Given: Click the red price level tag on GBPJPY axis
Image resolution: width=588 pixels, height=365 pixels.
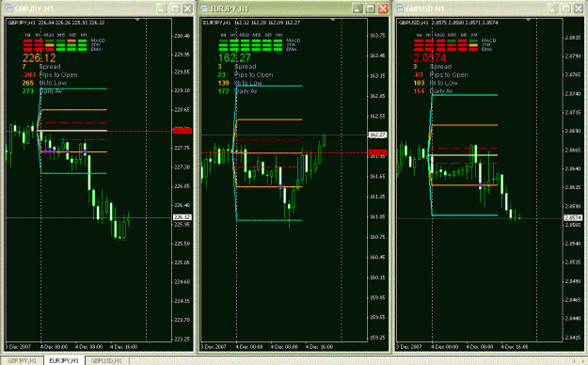Looking at the screenshot, I should click(x=183, y=131).
